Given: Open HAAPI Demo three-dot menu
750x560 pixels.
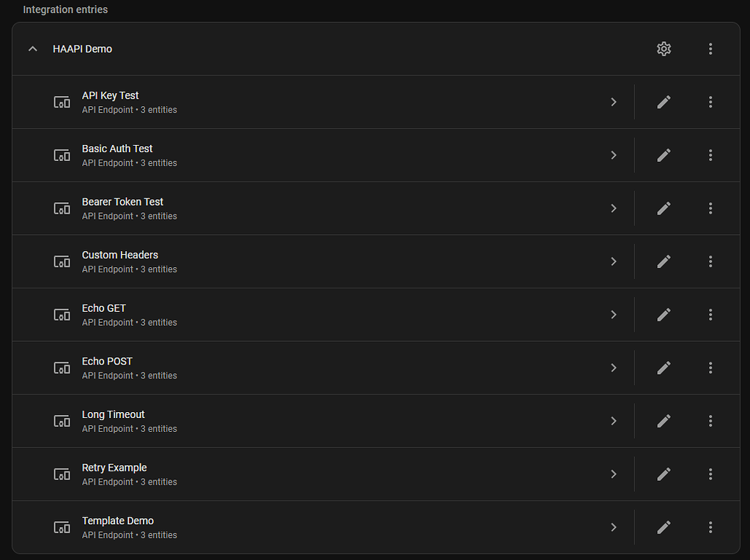Looking at the screenshot, I should 710,49.
